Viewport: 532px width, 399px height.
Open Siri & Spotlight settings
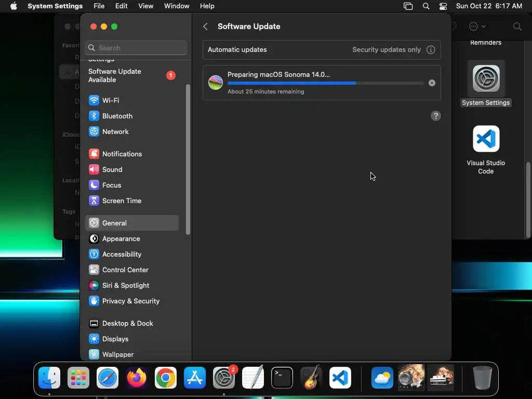[x=131, y=286]
